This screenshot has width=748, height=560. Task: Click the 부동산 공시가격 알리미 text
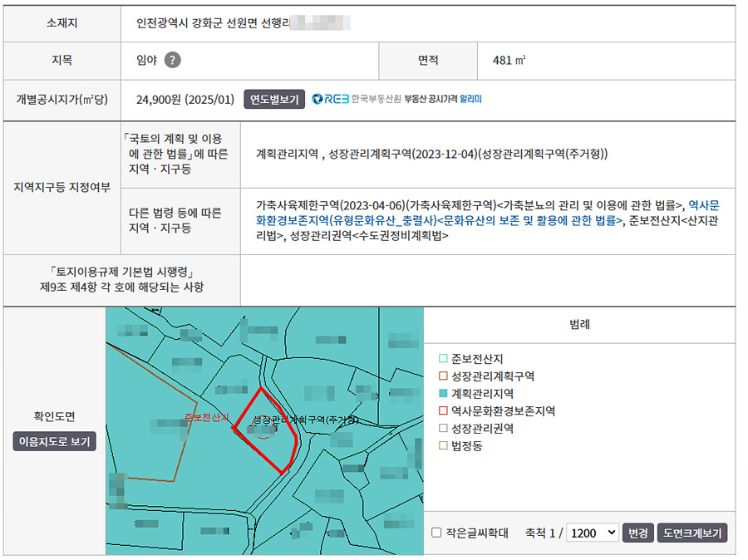tap(442, 100)
